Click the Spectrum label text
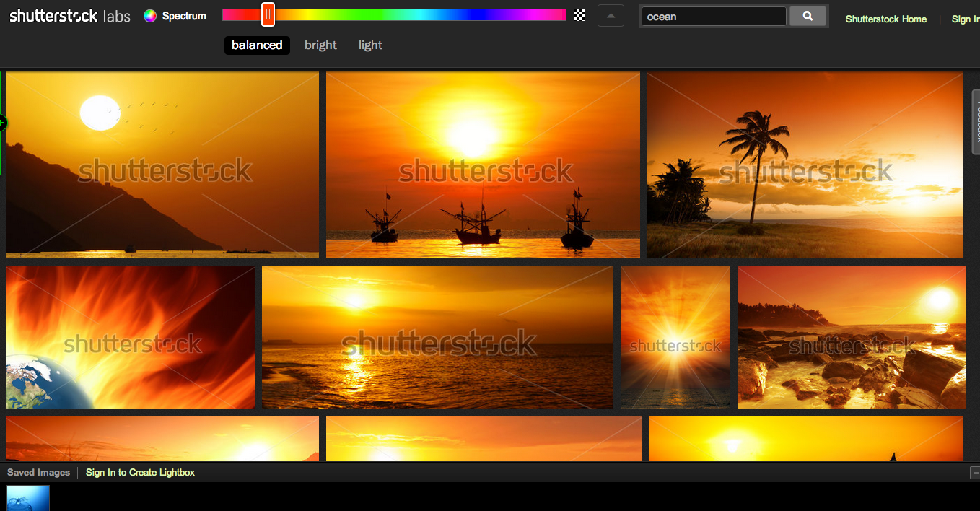The height and width of the screenshot is (511, 980). pos(184,16)
